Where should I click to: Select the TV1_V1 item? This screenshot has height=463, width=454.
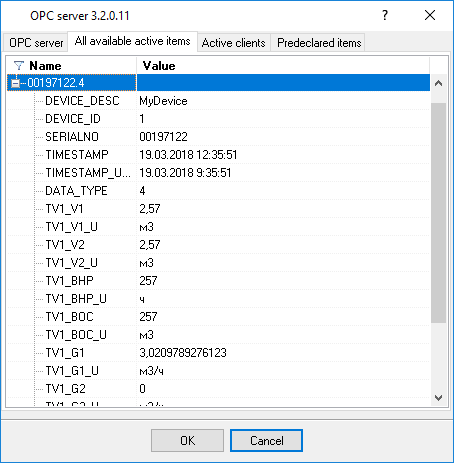64,209
